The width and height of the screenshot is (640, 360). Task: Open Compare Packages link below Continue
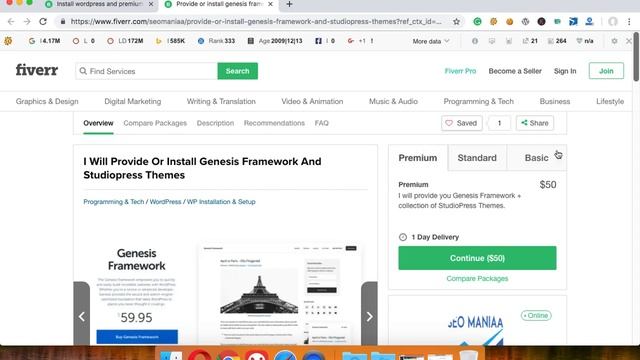pos(477,278)
